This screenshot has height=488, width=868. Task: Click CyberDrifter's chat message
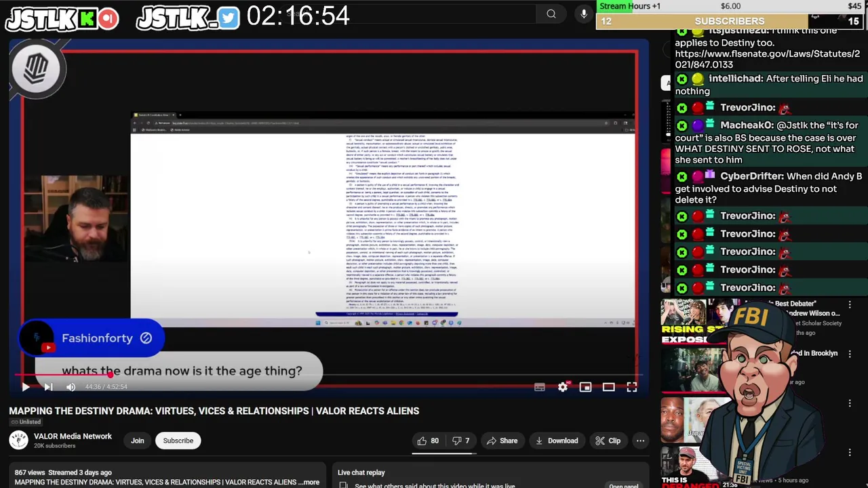coord(768,188)
